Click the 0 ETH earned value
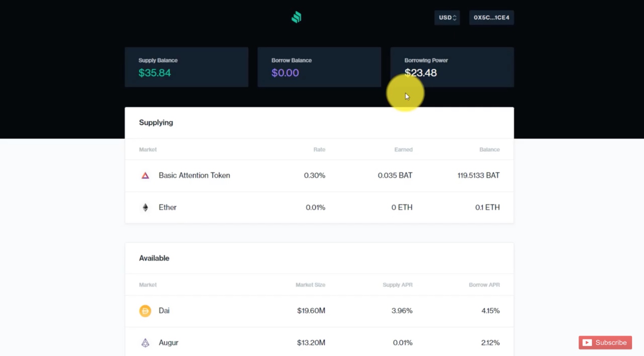This screenshot has height=356, width=644. 402,207
